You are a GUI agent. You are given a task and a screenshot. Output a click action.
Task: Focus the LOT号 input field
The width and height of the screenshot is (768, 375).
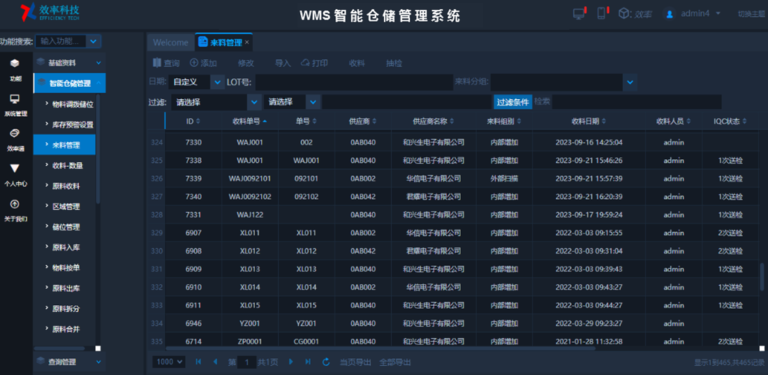pos(354,82)
